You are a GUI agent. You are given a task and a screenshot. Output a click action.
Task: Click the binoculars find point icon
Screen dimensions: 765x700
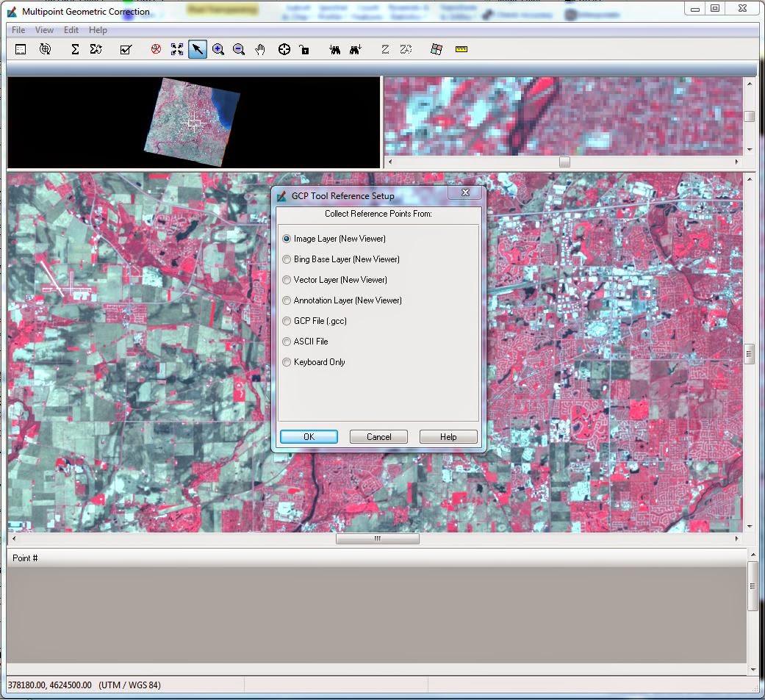(x=334, y=49)
